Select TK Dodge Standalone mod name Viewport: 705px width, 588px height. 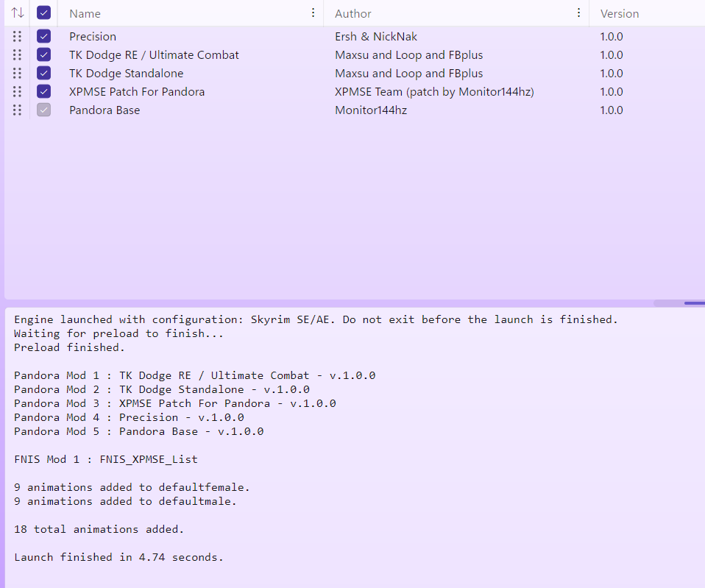(127, 74)
